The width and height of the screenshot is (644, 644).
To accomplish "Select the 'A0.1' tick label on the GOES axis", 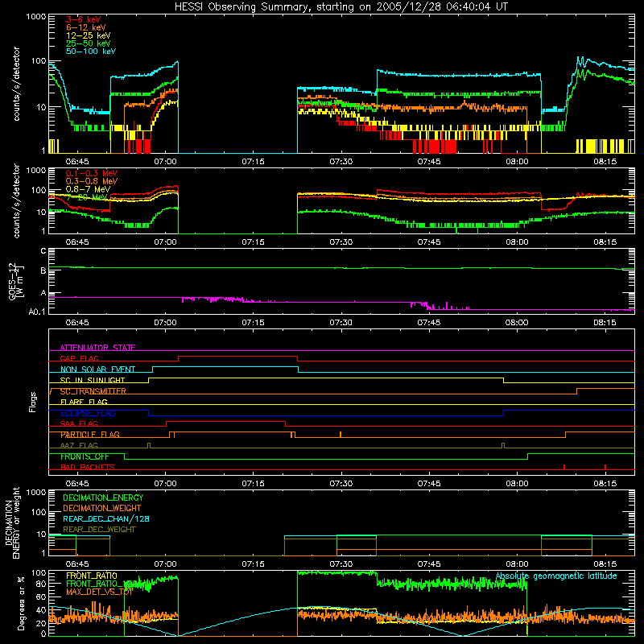I will 36,312.
